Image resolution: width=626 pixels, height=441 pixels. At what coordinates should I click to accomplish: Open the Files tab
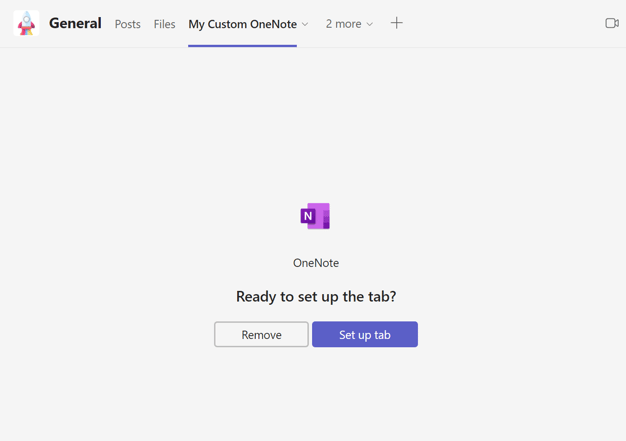click(164, 24)
